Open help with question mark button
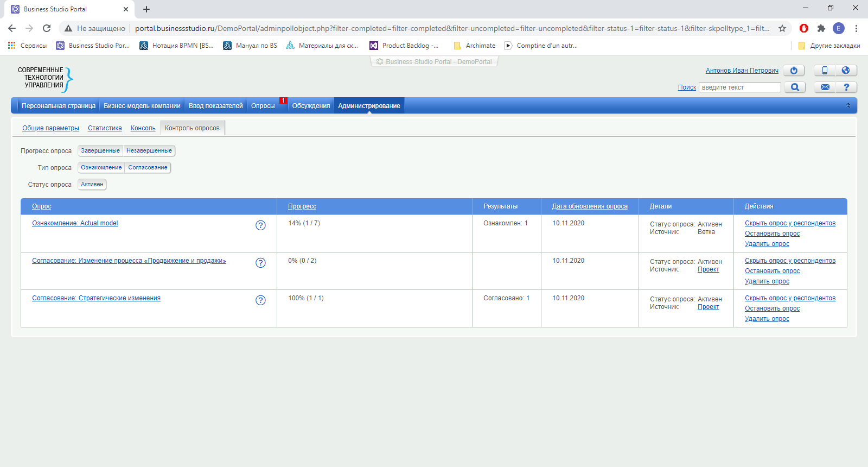 click(846, 87)
